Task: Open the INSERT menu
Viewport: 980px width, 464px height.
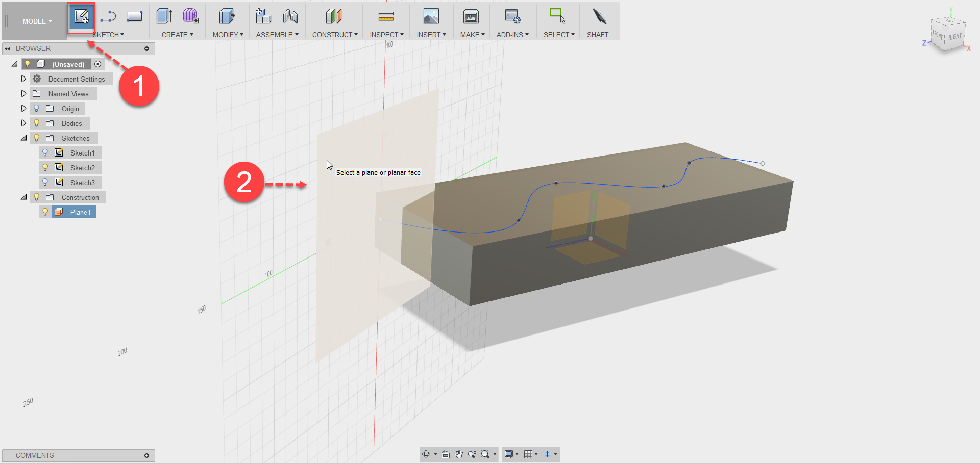Action: [x=431, y=34]
